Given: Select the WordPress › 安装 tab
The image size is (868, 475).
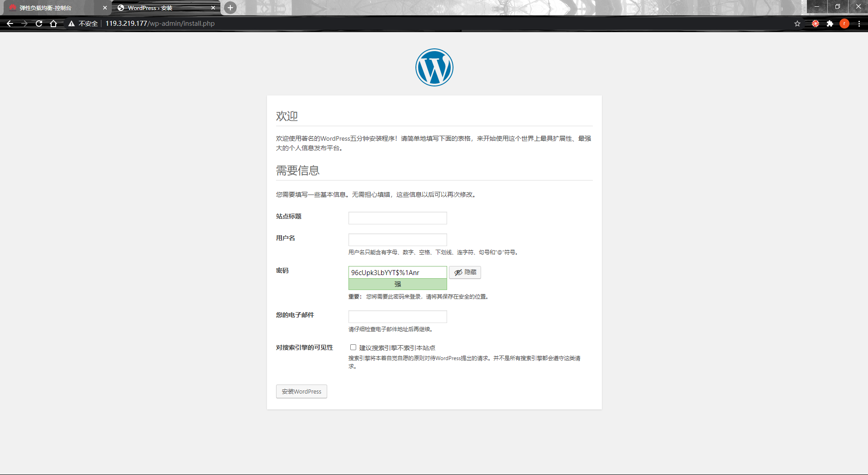Looking at the screenshot, I should coord(166,8).
